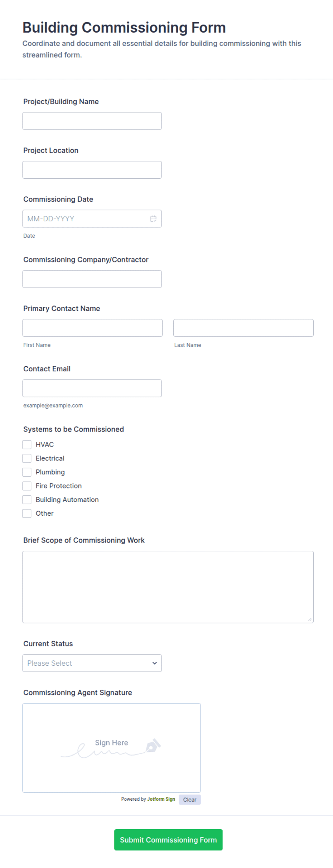Focus the Contact Email field
Screen dimensions: 333x868
92,388
